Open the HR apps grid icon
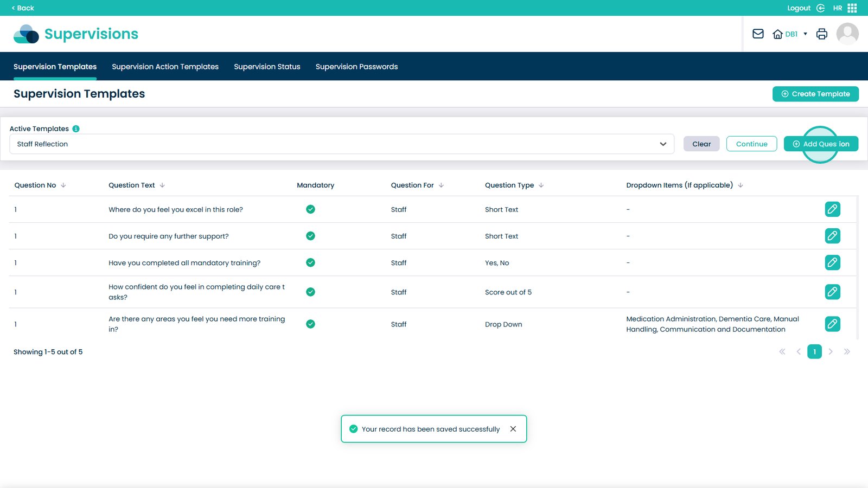Screen dimensions: 868x488 pyautogui.click(x=852, y=8)
